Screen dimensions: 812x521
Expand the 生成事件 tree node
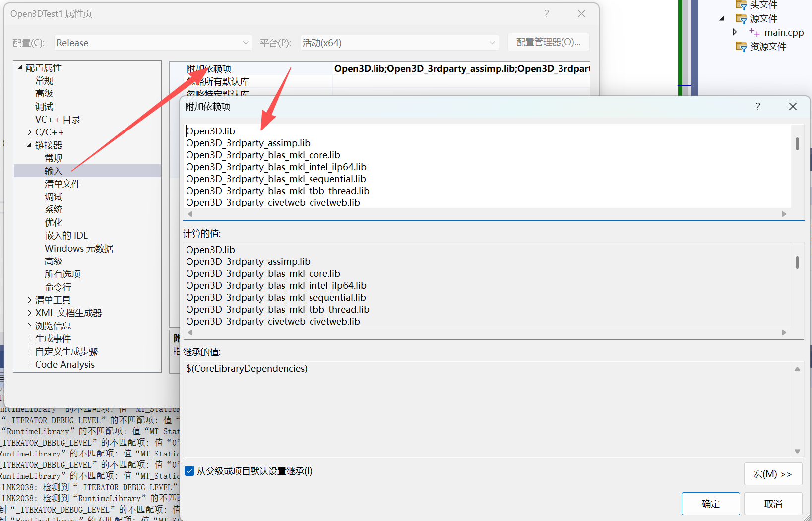click(x=29, y=338)
